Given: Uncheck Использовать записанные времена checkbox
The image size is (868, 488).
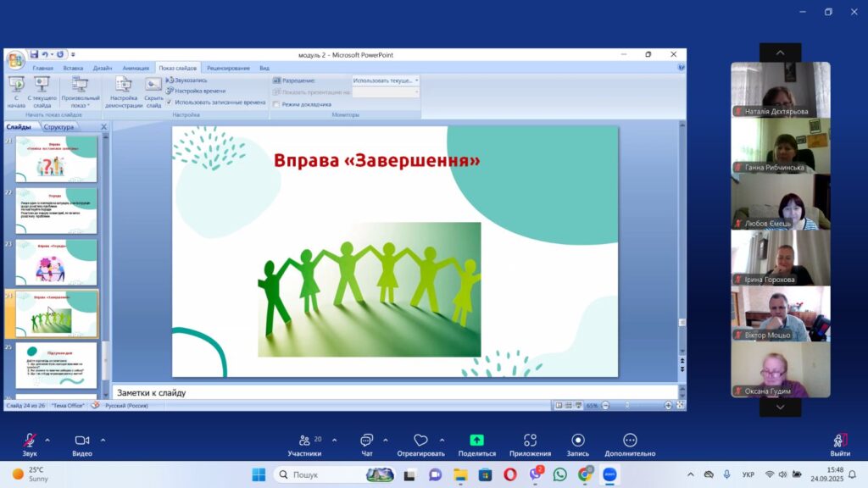Looking at the screenshot, I should tap(170, 102).
